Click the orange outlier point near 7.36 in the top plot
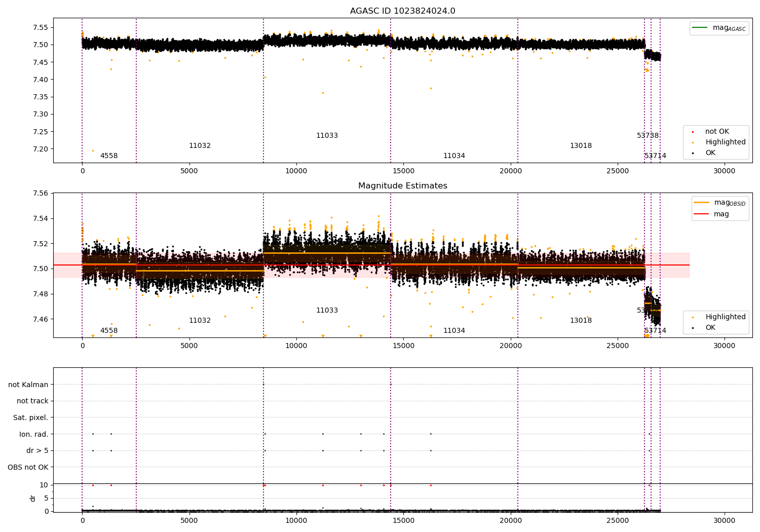 pos(323,93)
